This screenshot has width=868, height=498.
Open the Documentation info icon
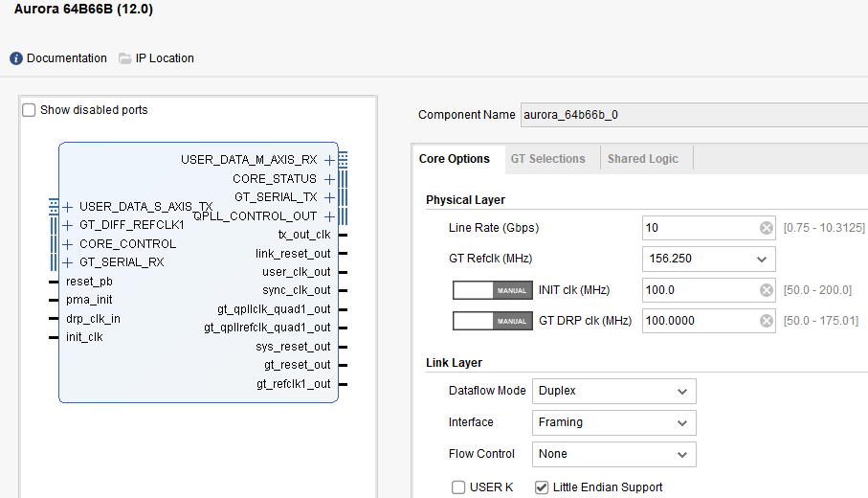(16, 58)
